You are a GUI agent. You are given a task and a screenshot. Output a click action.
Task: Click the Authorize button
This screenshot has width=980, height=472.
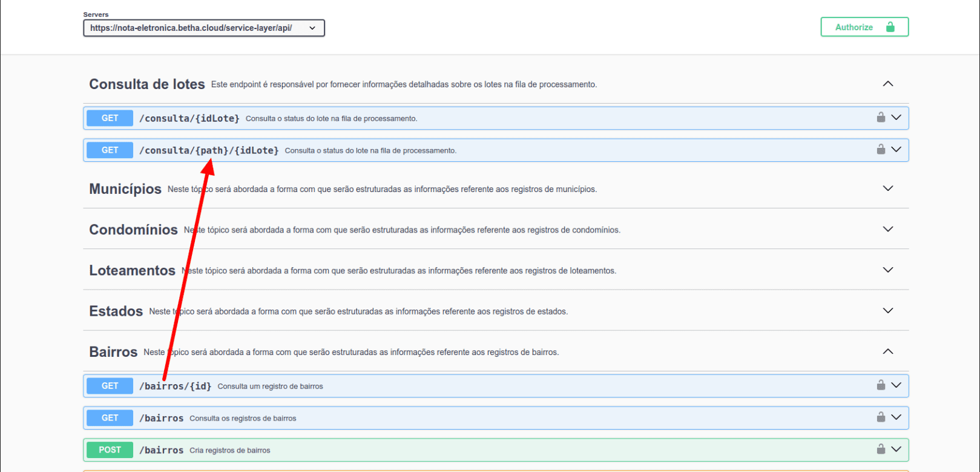point(864,27)
